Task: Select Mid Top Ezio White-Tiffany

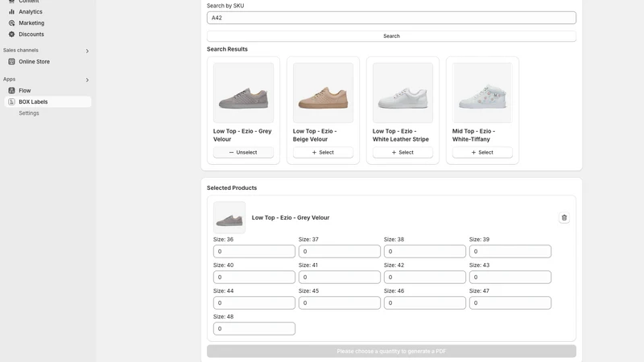Action: click(x=482, y=152)
